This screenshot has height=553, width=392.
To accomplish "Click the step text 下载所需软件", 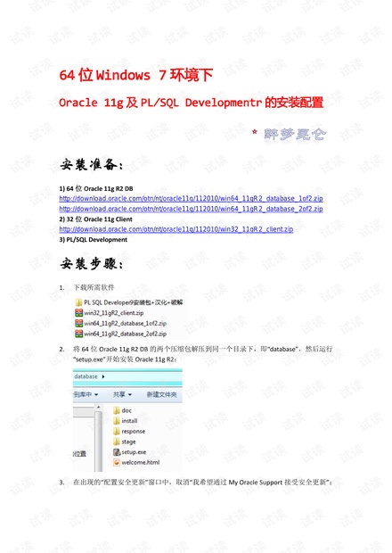I will (x=94, y=287).
